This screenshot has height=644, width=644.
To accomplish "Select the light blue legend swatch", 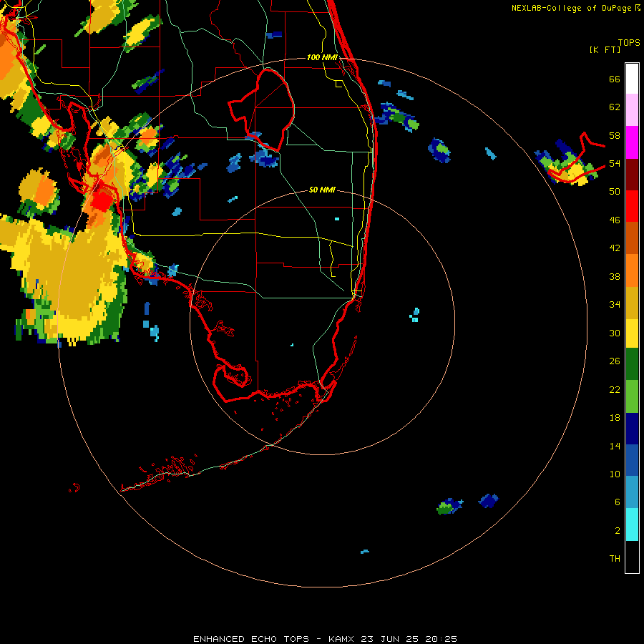I will (x=632, y=492).
